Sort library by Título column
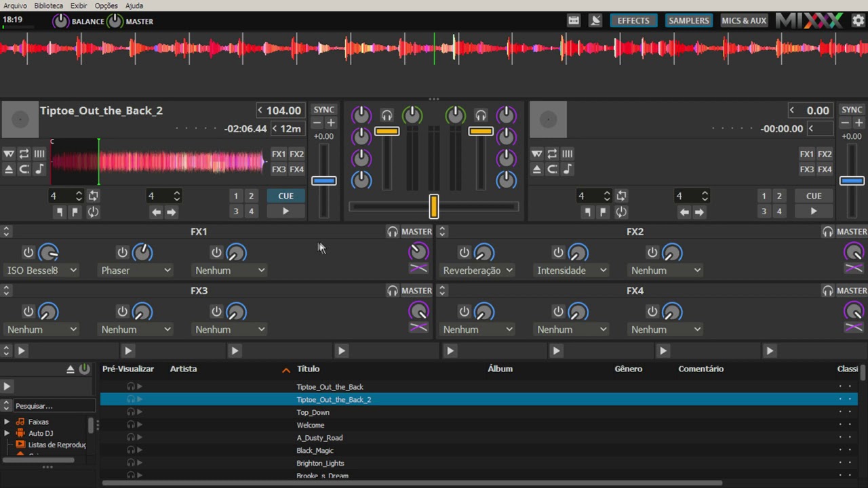 click(x=308, y=369)
